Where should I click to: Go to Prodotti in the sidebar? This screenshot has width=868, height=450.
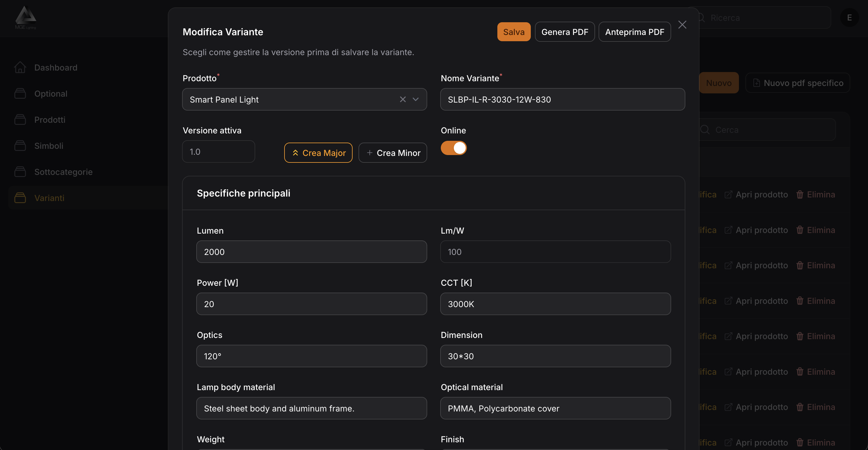point(50,120)
